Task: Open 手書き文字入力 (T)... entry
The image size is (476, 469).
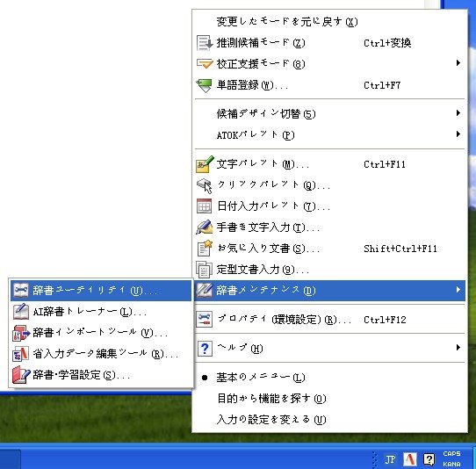Action: 329,227
